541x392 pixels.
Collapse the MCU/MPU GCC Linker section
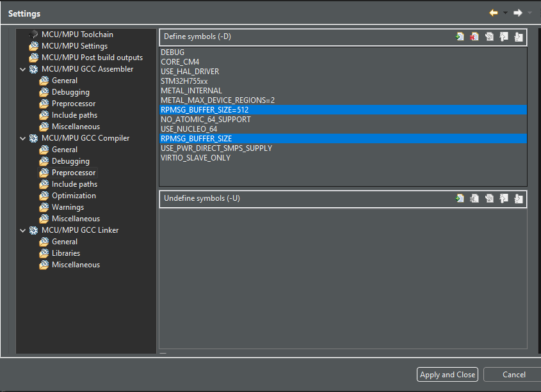point(22,230)
